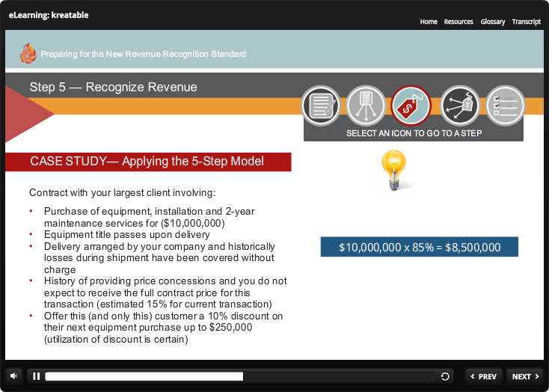Viewport: 549px width, 392px height.
Task: Go to the previous slide with PREV
Action: click(x=483, y=376)
